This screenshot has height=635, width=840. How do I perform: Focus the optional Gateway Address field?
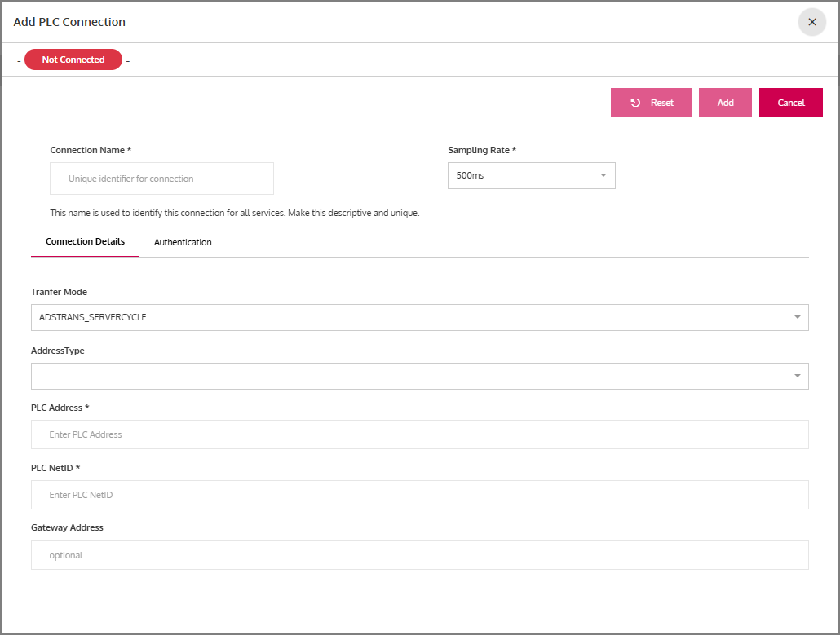tap(419, 555)
